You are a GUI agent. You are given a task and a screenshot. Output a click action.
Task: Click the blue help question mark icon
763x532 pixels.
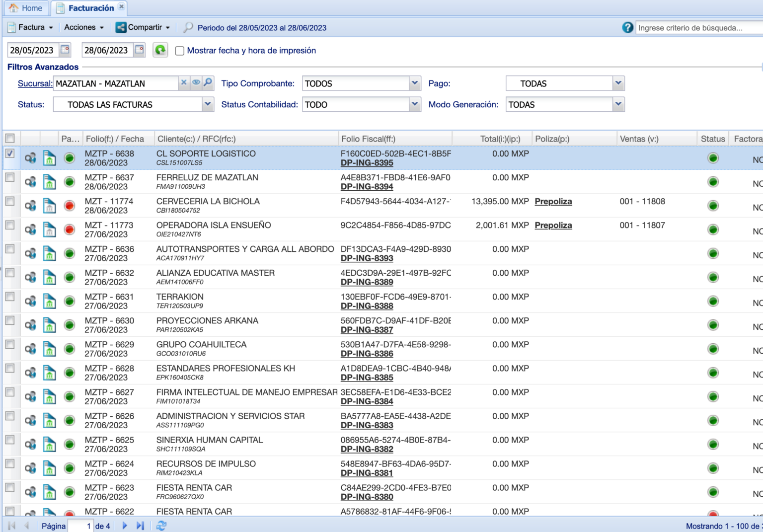click(x=627, y=28)
